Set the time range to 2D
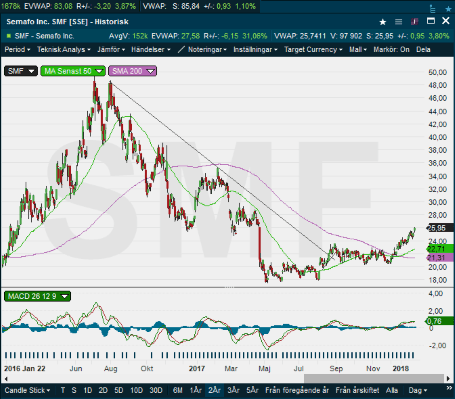 click(103, 390)
